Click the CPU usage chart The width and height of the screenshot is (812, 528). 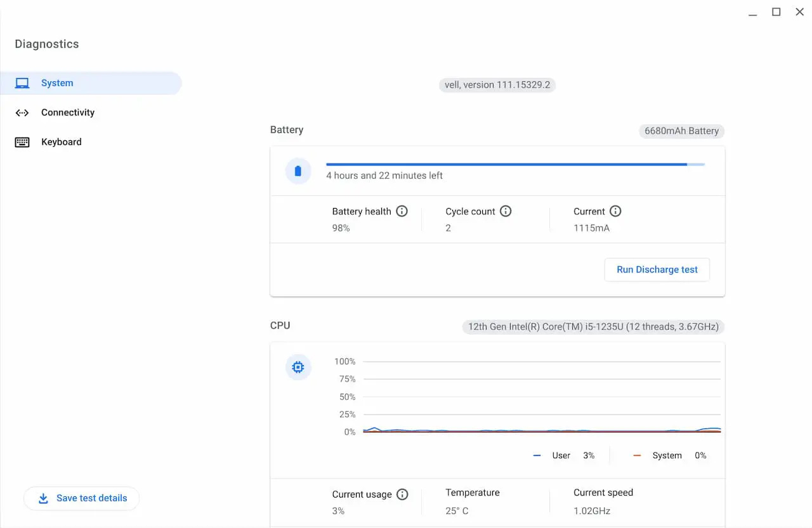pos(542,397)
